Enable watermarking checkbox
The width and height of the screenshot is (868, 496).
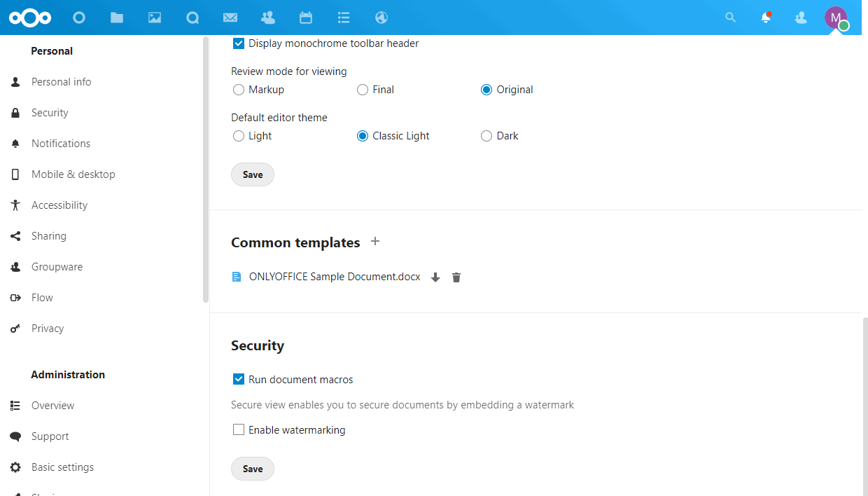[239, 430]
